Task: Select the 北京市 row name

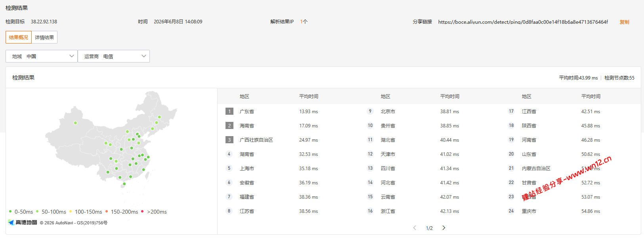Action: (388, 112)
